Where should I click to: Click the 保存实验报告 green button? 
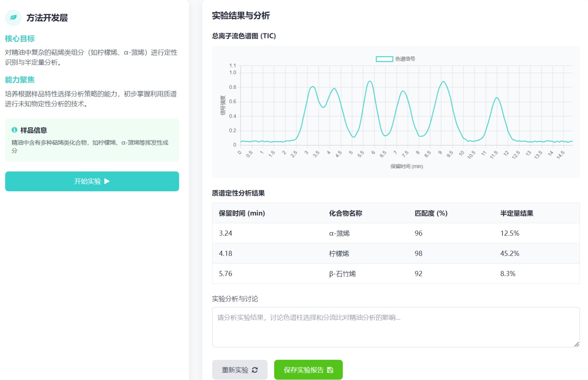308,370
